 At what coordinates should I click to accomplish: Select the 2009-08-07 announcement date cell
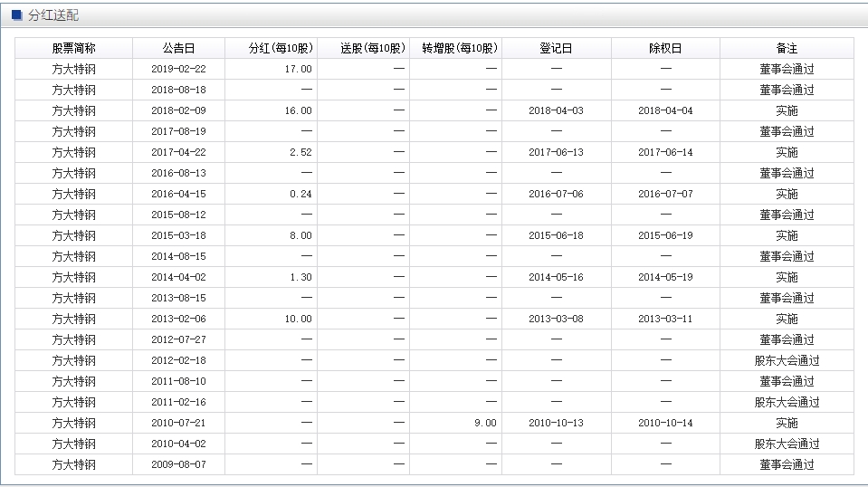[178, 464]
